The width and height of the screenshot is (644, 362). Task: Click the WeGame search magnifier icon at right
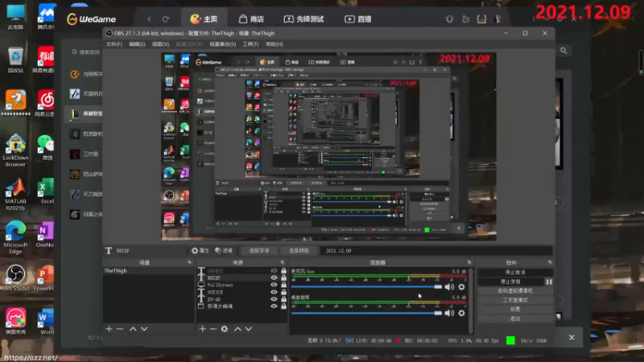pos(563,51)
